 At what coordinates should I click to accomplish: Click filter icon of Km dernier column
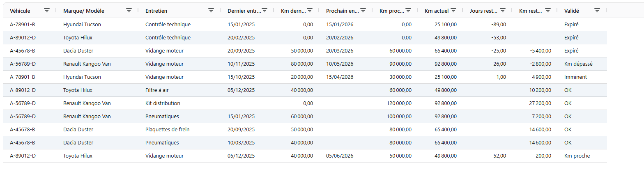pyautogui.click(x=310, y=11)
